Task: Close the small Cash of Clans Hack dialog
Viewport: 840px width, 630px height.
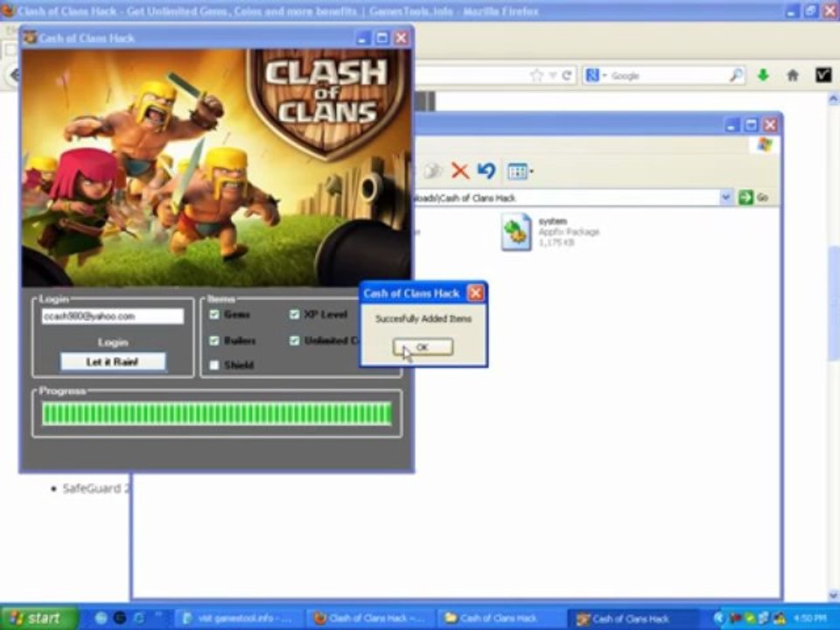Action: tap(475, 293)
